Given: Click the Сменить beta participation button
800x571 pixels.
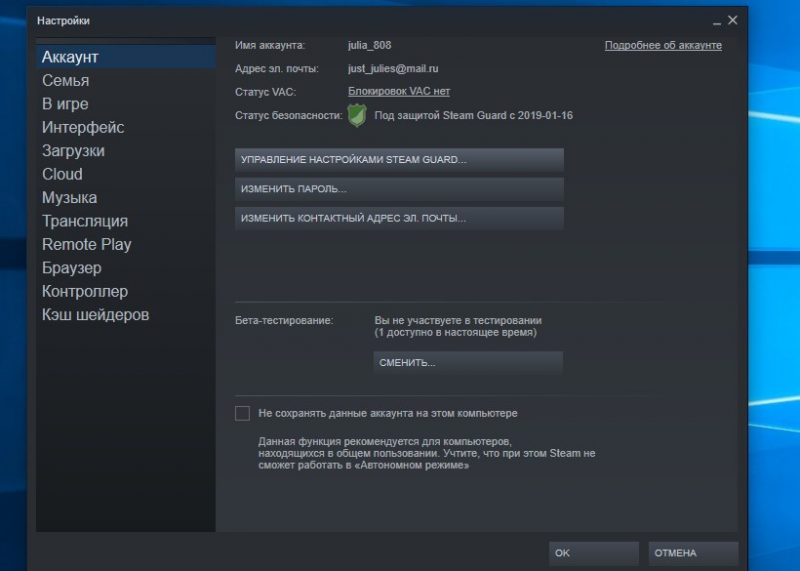Looking at the screenshot, I should pyautogui.click(x=468, y=363).
